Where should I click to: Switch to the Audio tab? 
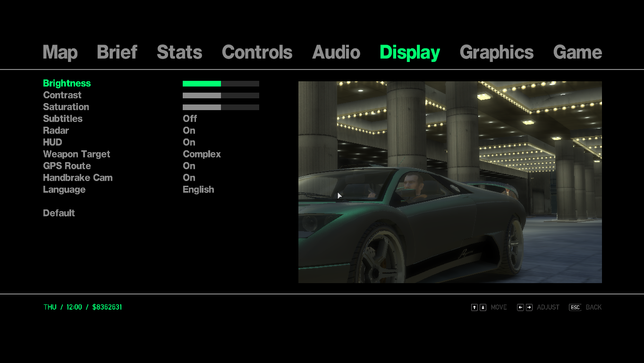336,52
